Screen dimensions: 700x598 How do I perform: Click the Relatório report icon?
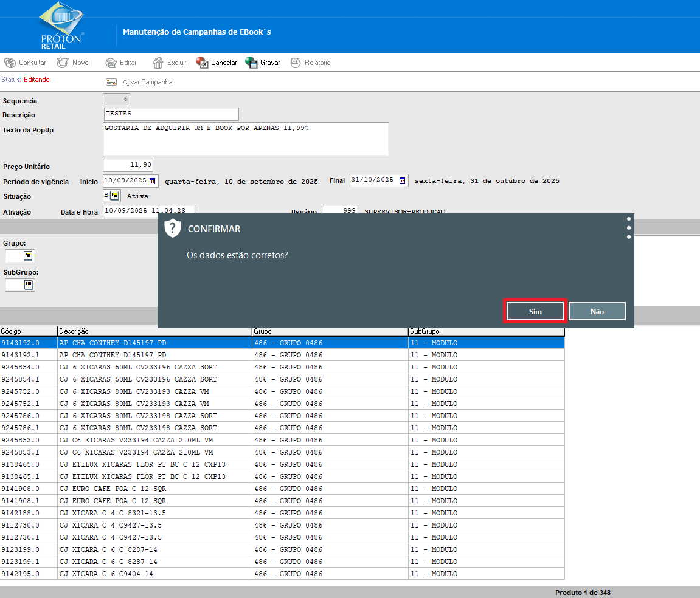(296, 63)
